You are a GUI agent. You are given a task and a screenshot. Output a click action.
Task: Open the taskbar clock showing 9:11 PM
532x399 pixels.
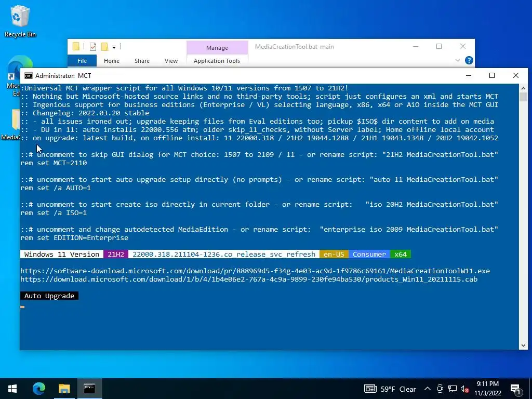(487, 389)
